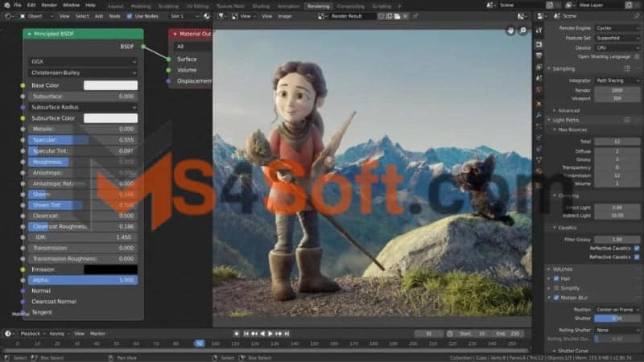
Task: Open the Render menu in top bar
Action: pos(50,5)
